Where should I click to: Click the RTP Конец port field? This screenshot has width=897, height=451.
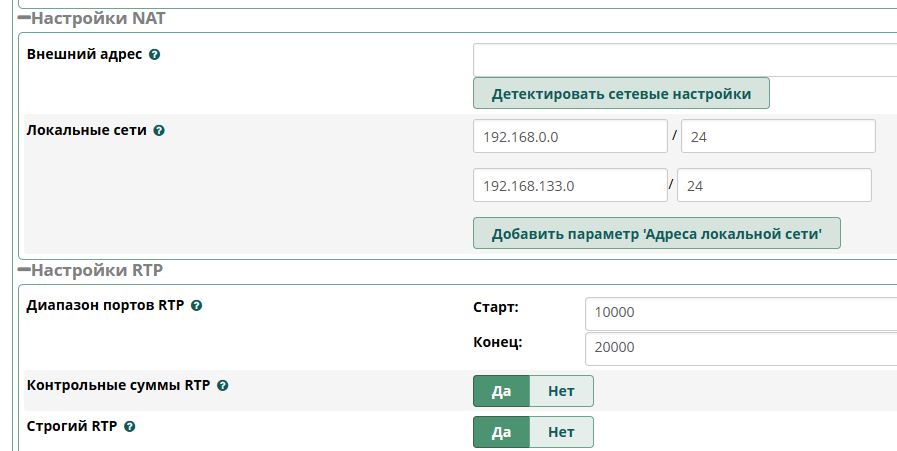pos(740,348)
